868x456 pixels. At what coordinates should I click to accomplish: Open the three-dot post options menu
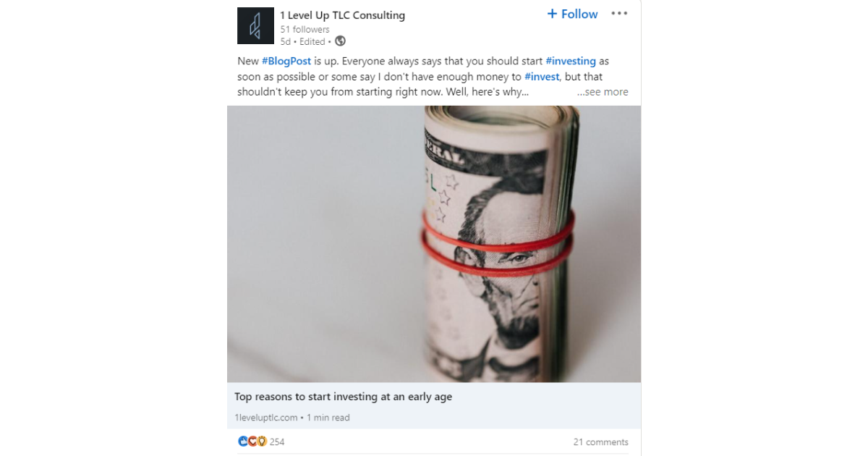tap(619, 14)
